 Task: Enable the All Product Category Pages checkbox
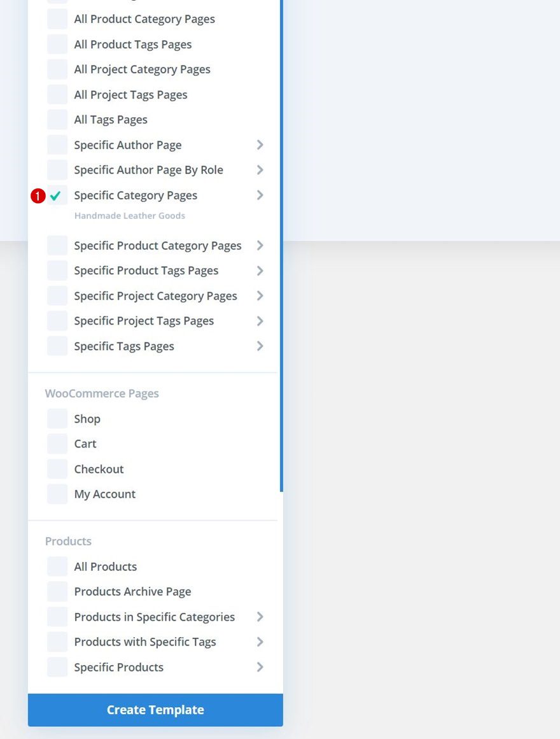click(57, 18)
